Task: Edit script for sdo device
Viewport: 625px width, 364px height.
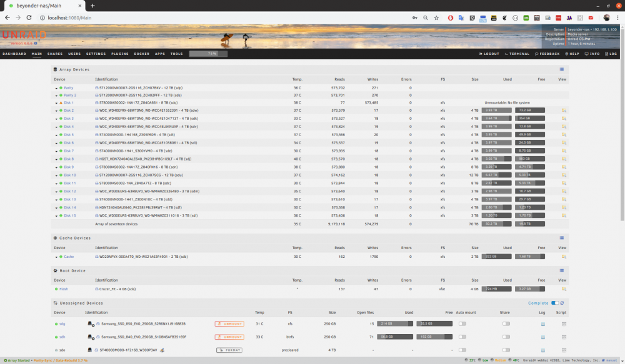Action: click(564, 350)
